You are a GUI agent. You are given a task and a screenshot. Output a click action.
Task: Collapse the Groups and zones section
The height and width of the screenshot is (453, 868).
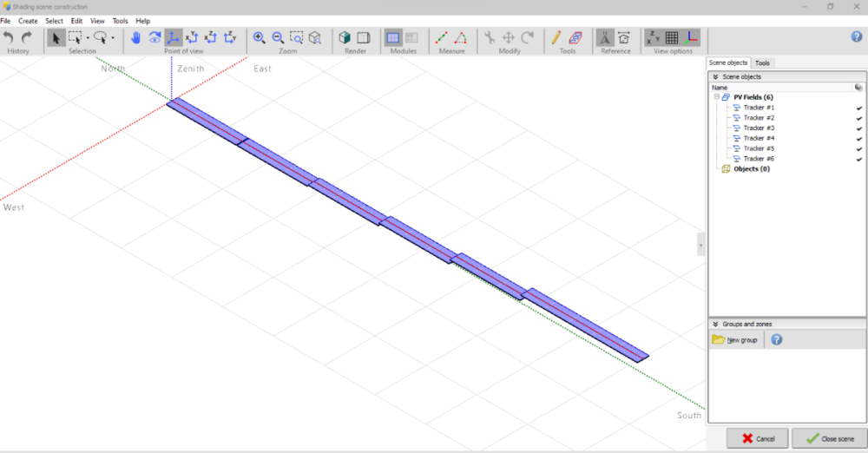[x=715, y=324]
